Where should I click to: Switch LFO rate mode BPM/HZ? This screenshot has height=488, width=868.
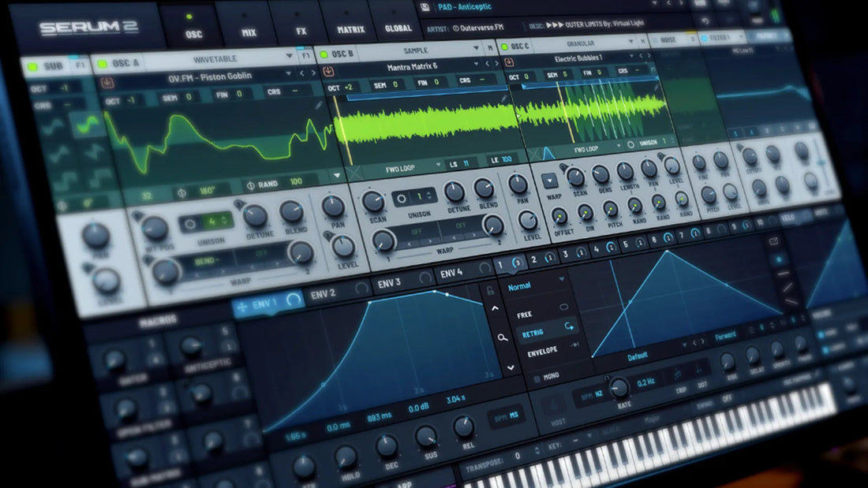(x=591, y=396)
